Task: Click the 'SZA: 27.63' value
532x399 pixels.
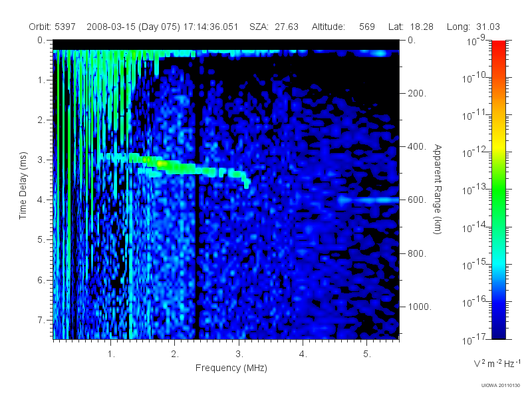Action: pos(274,27)
